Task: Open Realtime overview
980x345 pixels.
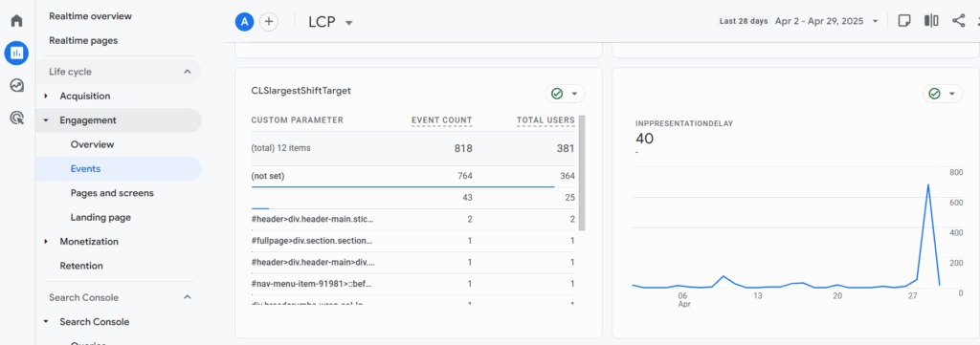Action: coord(91,16)
